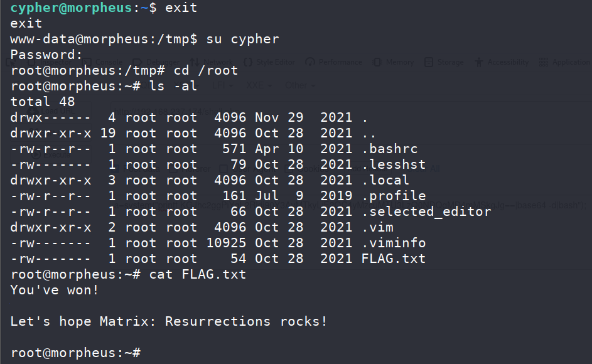Click the Debugger tab icon
592x364 pixels.
click(x=137, y=62)
